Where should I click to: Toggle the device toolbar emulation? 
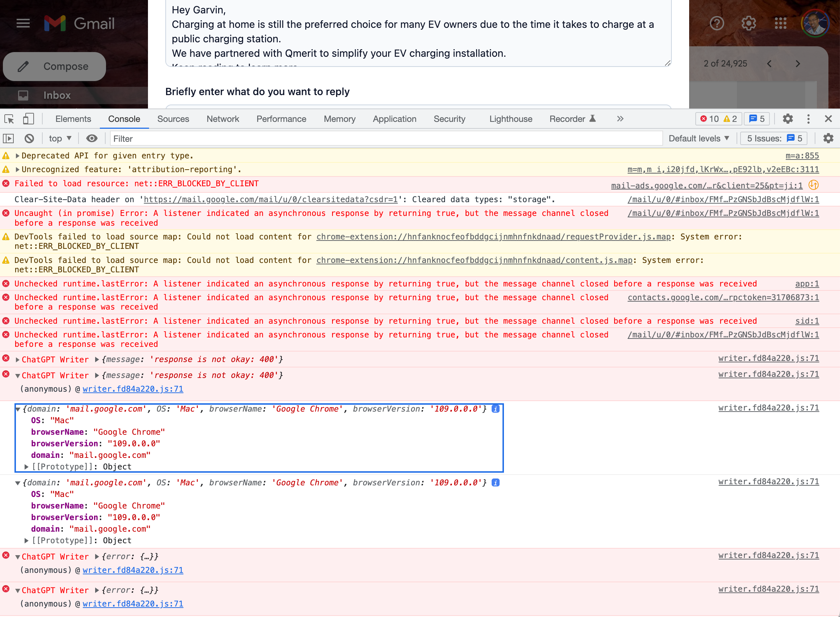(x=28, y=119)
